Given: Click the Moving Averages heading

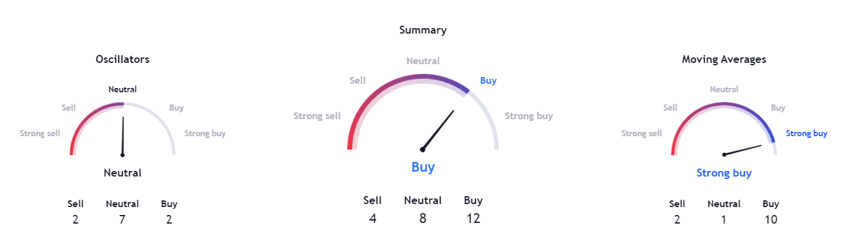Looking at the screenshot, I should coord(724,59).
